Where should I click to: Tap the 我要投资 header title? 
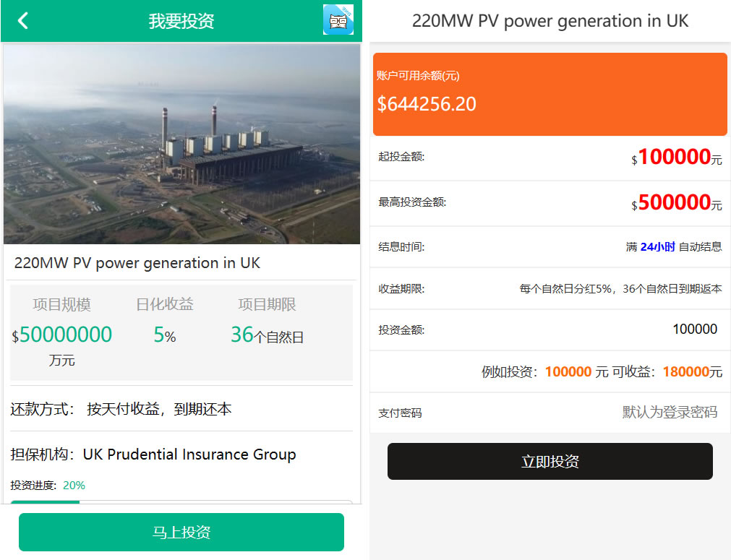(181, 20)
